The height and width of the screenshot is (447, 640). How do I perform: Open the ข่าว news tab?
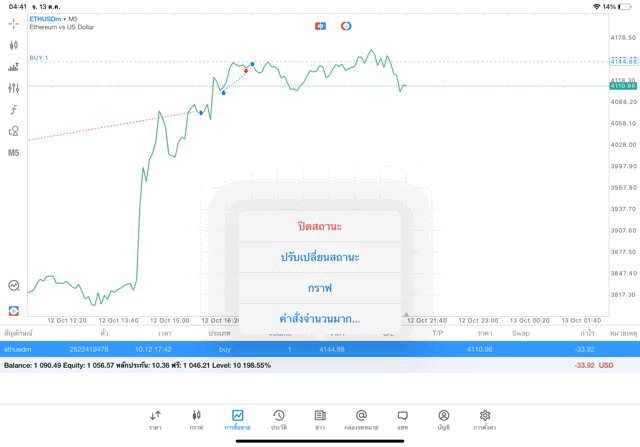[320, 419]
